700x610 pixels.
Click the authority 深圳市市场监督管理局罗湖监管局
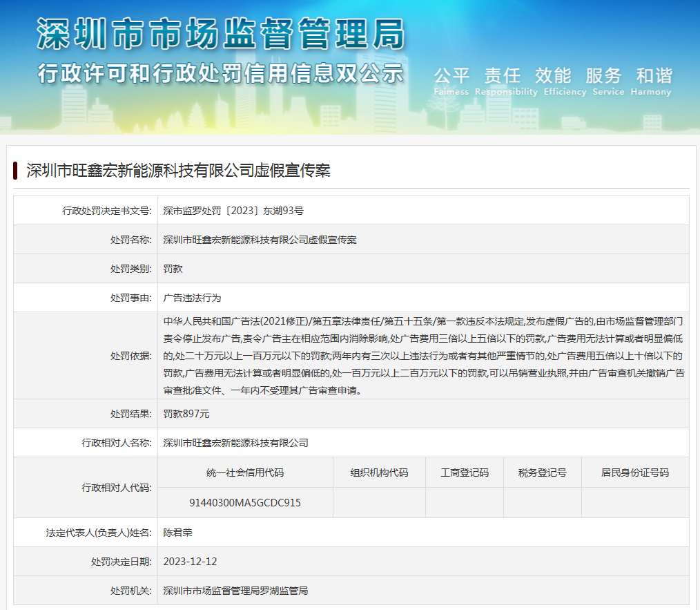click(x=235, y=591)
